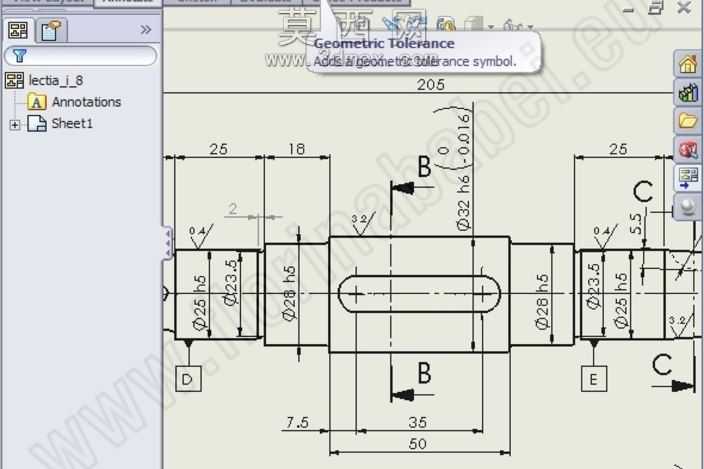Select the Annotations folder in tree

click(x=74, y=102)
